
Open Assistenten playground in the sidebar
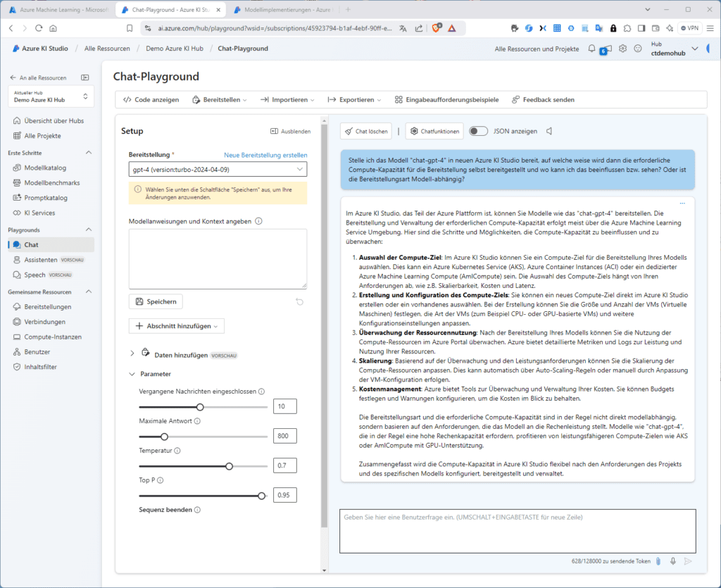(40, 260)
